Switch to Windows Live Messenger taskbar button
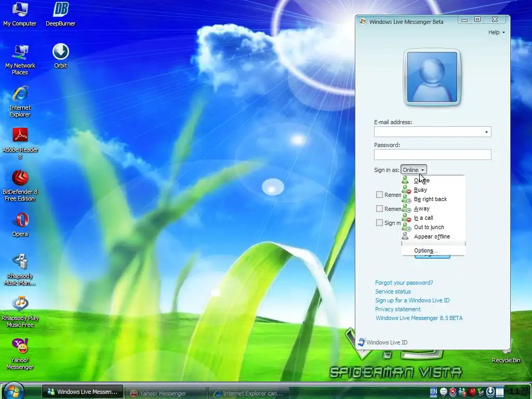The image size is (532, 399). pyautogui.click(x=83, y=392)
